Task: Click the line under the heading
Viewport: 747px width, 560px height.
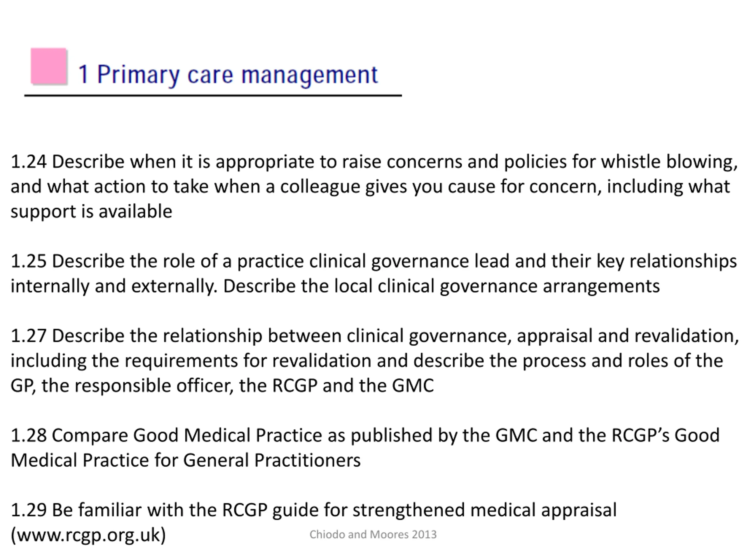Action: point(213,96)
